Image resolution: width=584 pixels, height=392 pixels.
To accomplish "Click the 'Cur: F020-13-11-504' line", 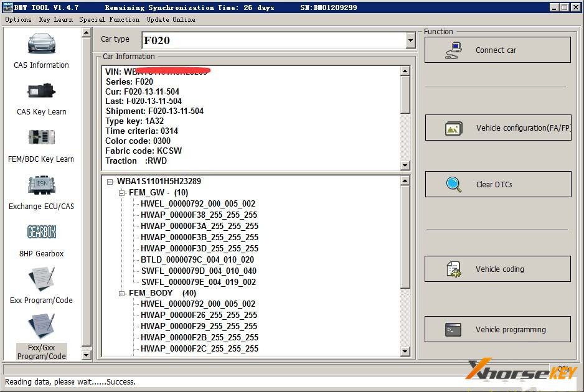I will (143, 91).
